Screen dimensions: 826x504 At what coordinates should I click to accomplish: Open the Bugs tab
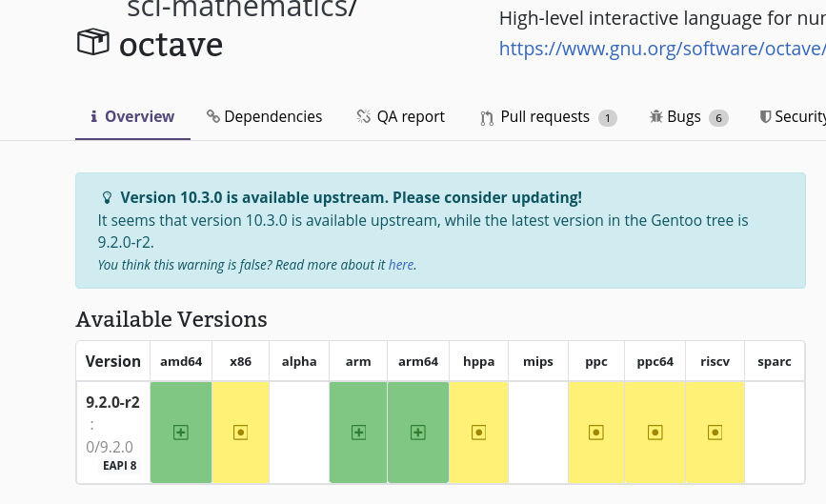tap(689, 116)
